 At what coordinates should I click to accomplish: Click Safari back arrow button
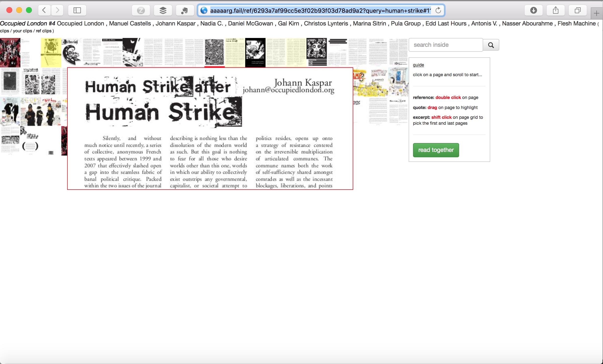point(44,10)
